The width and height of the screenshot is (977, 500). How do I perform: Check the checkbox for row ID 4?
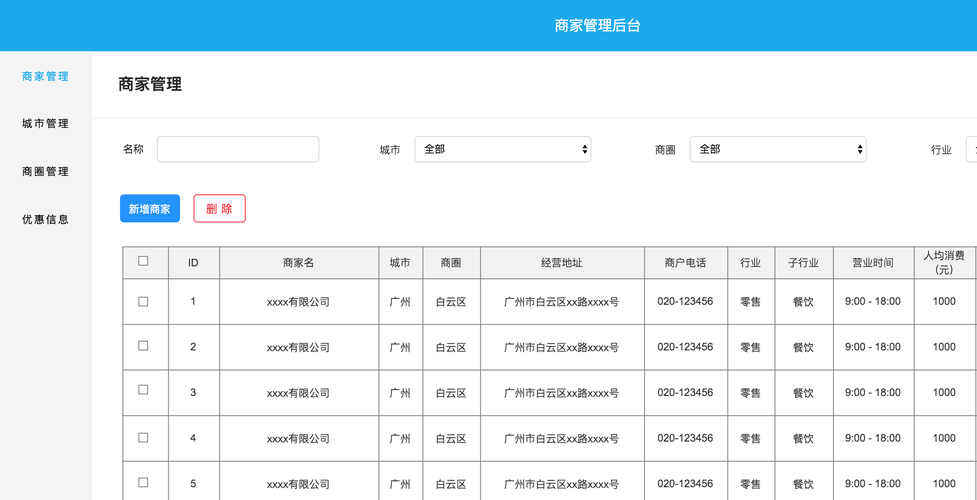(x=143, y=438)
